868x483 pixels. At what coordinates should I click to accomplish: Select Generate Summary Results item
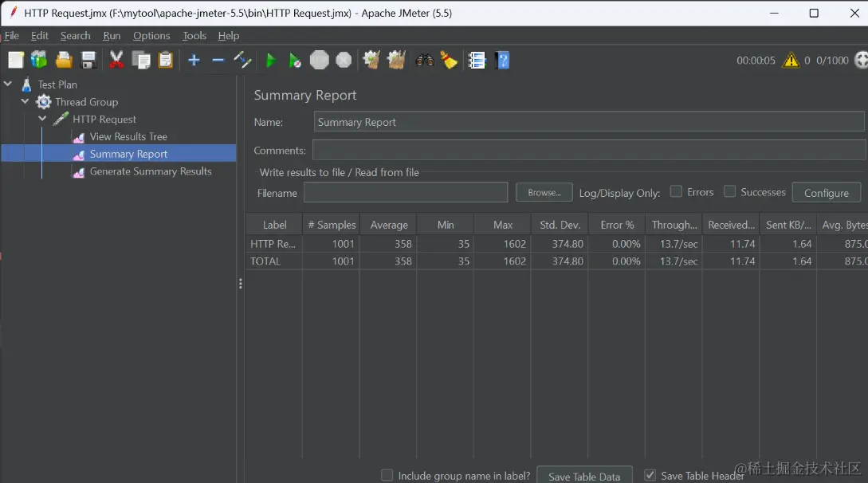coord(151,171)
